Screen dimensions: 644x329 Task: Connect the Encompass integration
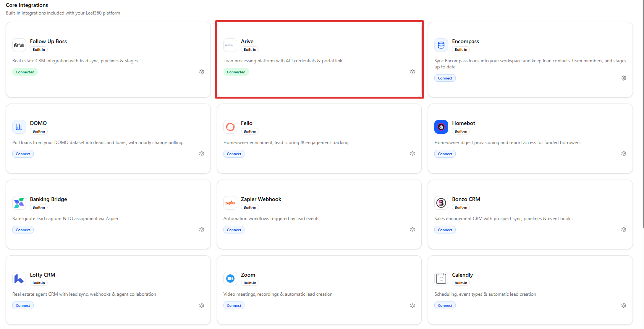[445, 78]
